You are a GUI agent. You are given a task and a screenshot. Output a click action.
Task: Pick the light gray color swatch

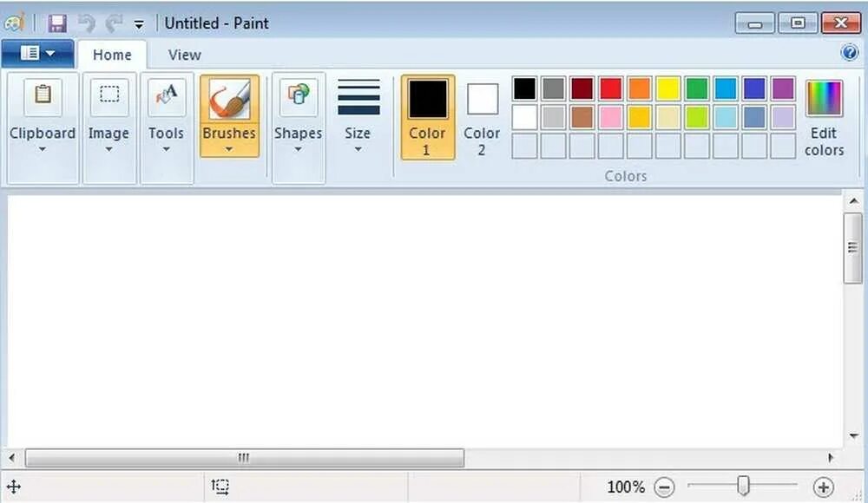pos(553,117)
